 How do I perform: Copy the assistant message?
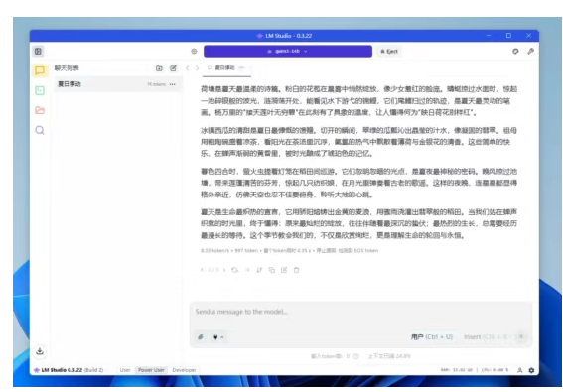click(x=272, y=270)
